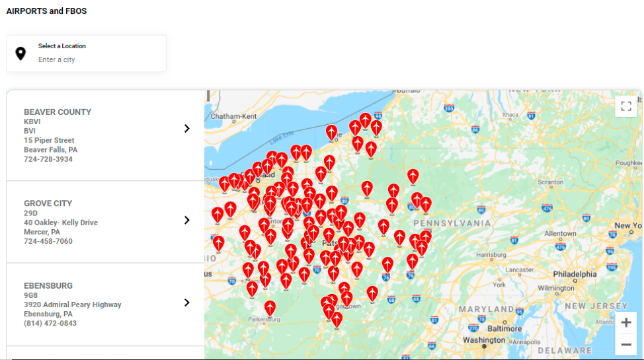Screen dimensions: 644x360
Task: Click phone number 724-728-3934
Action: click(x=48, y=159)
